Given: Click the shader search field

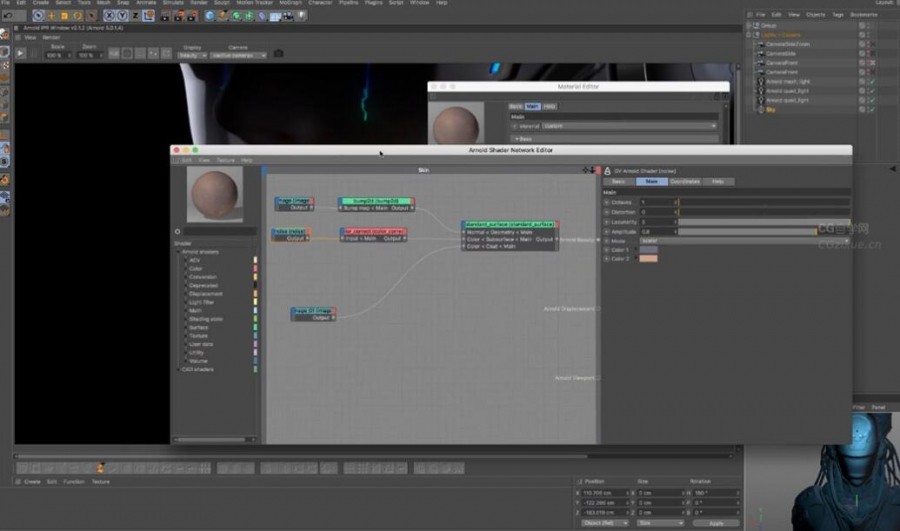Looking at the screenshot, I should pos(220,231).
